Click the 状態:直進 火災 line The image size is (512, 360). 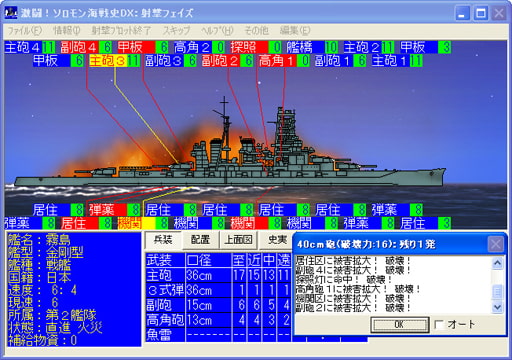pyautogui.click(x=55, y=328)
